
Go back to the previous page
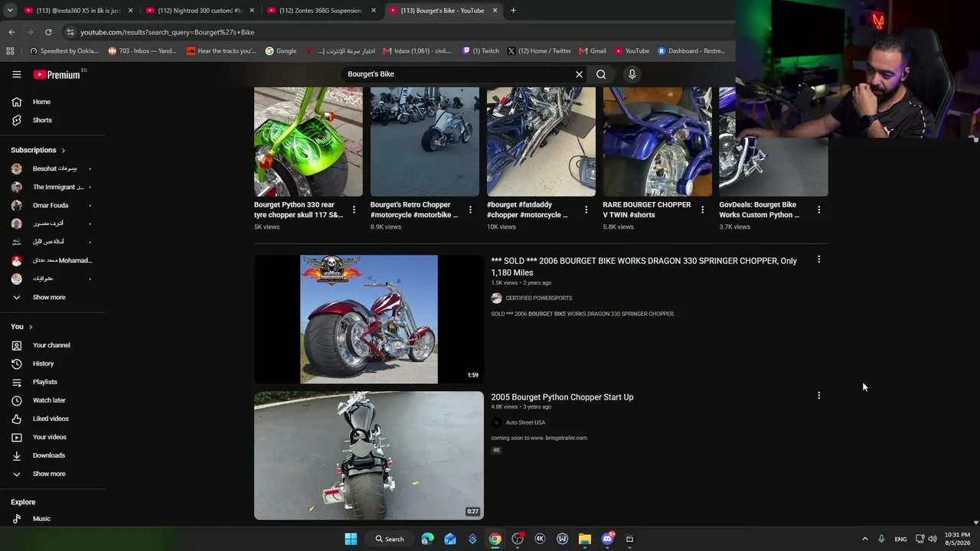(x=11, y=32)
